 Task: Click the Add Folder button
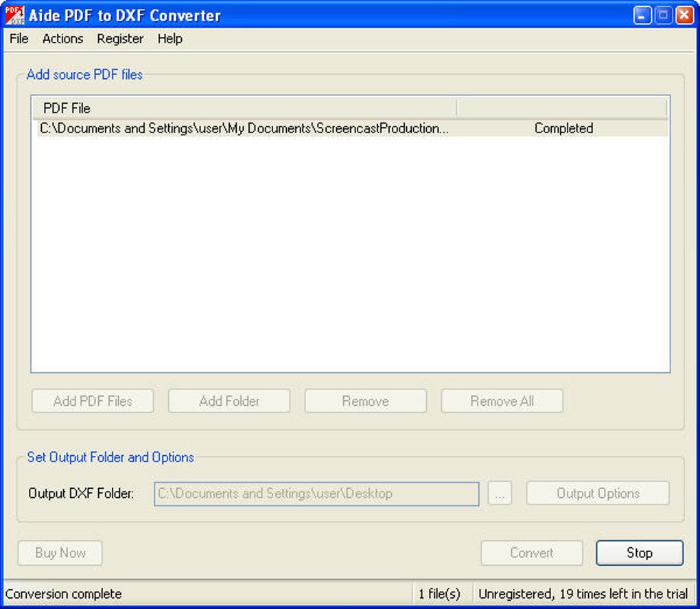coord(229,401)
